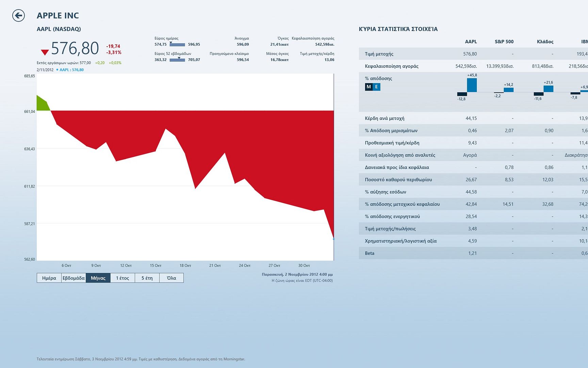The image size is (588, 368).
Task: Click Τιμή μετοχής/πωλήσεις row
Action: point(473,229)
